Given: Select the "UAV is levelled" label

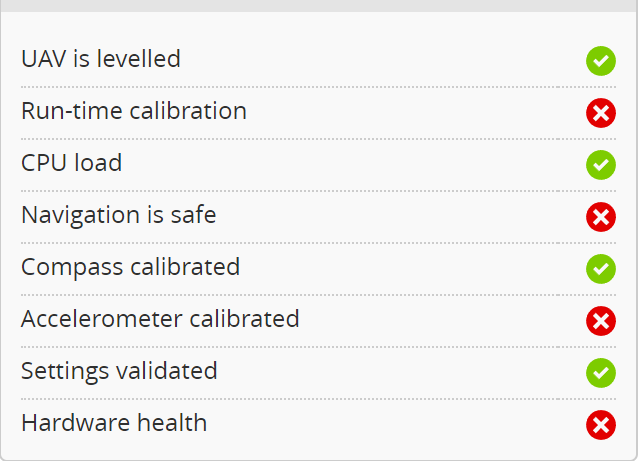Looking at the screenshot, I should pyautogui.click(x=101, y=59).
